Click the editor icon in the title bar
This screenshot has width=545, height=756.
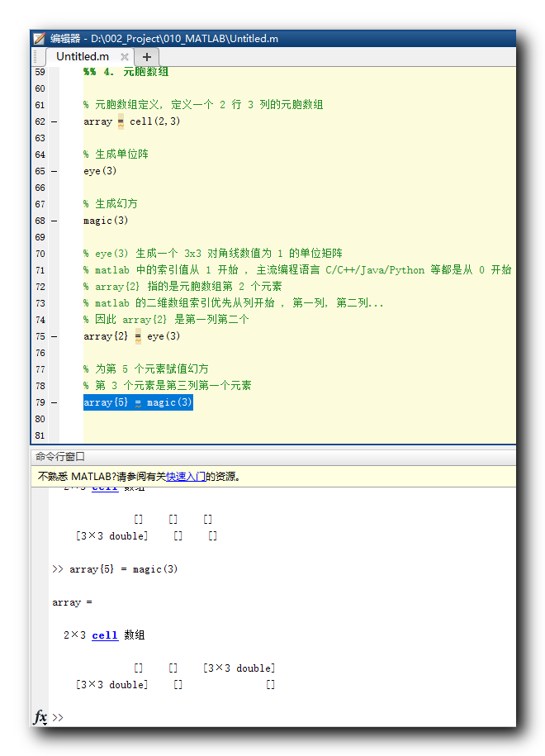tap(40, 39)
